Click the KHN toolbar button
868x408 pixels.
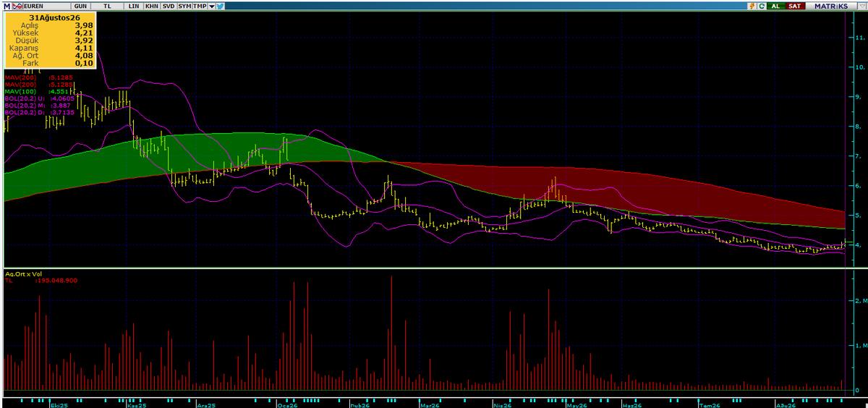click(x=152, y=6)
